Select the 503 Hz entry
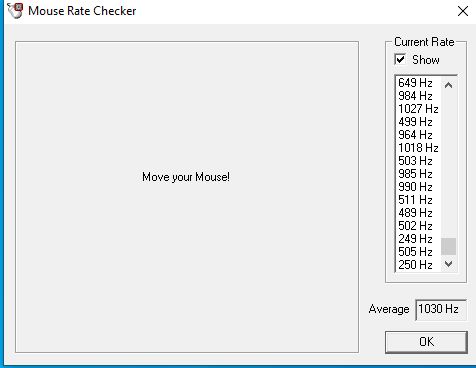The width and height of the screenshot is (476, 368). 419,161
